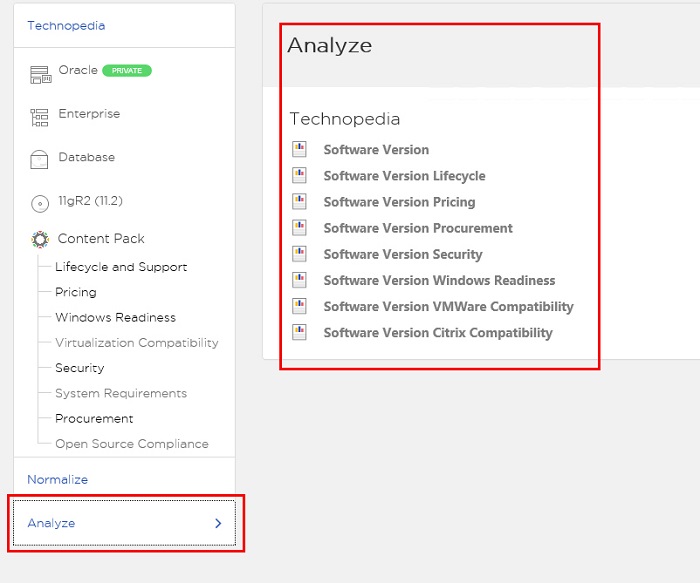Expand the Analyze chevron arrow
This screenshot has width=700, height=583.
(218, 523)
